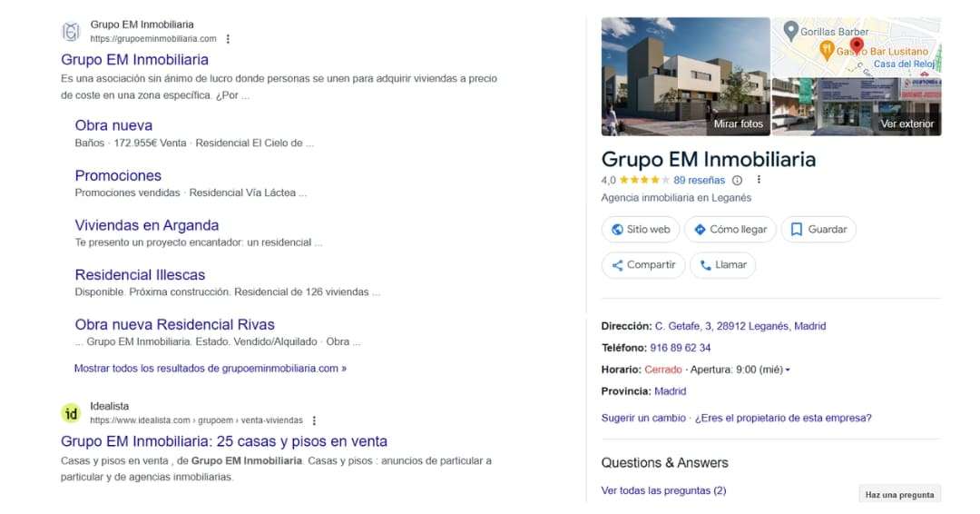
Task: Click the Questions & Answers heading
Action: [664, 463]
